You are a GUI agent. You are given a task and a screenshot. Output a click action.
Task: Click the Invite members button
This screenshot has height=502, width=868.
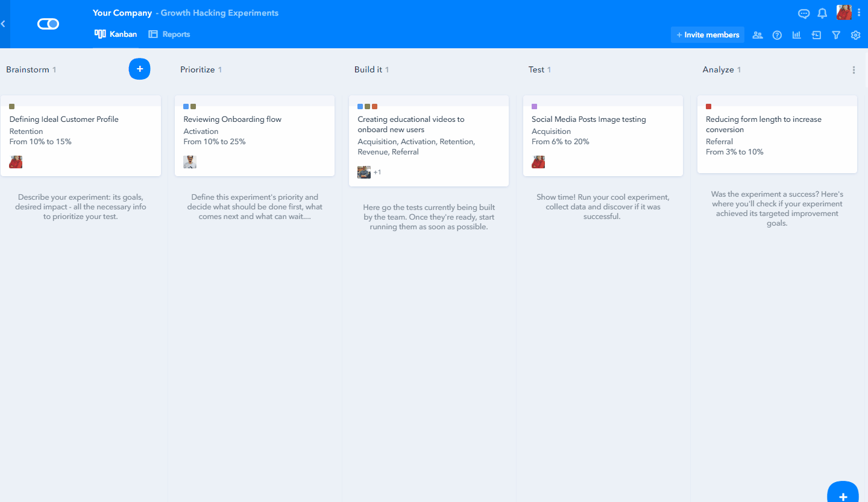pyautogui.click(x=708, y=35)
